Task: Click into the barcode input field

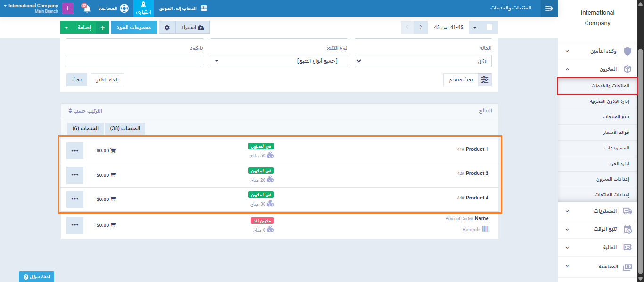Action: point(133,61)
